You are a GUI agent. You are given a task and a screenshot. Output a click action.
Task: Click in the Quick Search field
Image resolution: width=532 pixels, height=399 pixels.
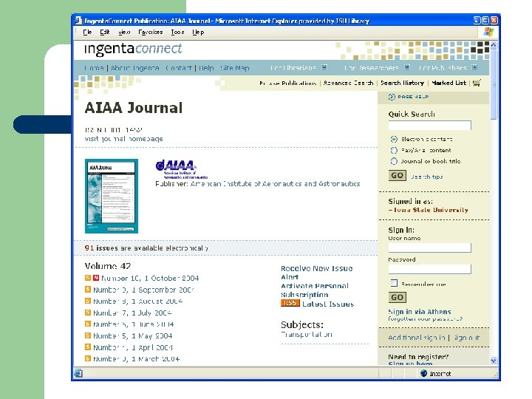coord(429,125)
